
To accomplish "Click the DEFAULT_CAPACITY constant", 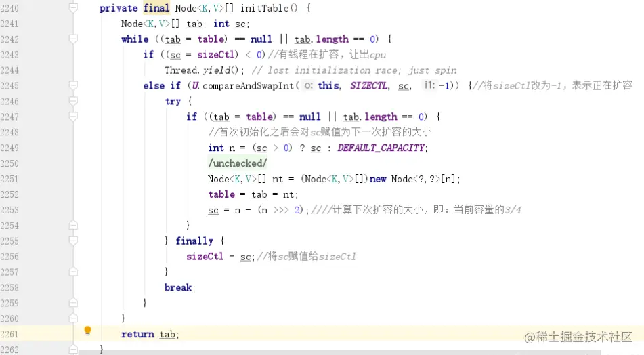I will point(381,148).
